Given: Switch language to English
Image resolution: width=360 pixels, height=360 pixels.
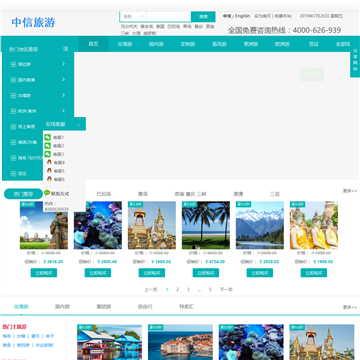Looking at the screenshot, I should point(242,16).
